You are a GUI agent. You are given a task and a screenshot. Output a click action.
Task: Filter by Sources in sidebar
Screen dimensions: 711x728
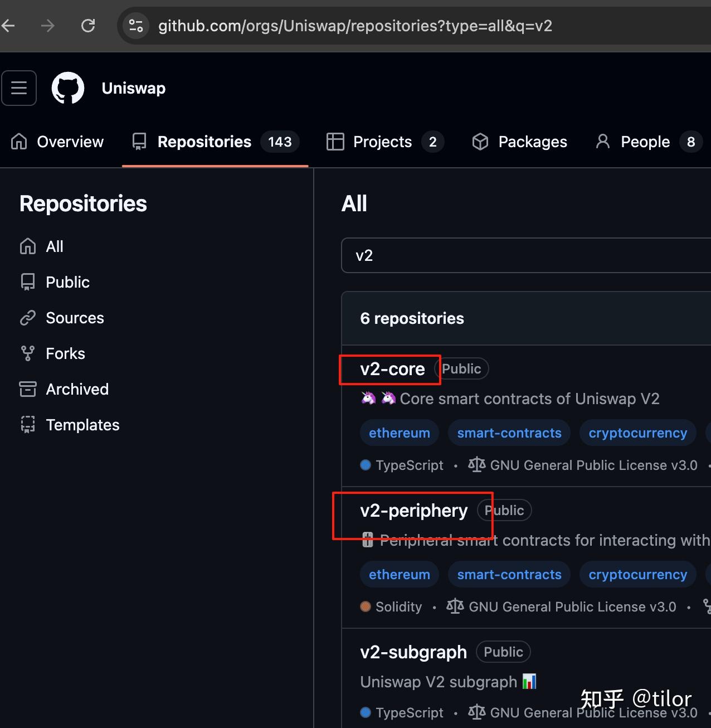click(75, 318)
